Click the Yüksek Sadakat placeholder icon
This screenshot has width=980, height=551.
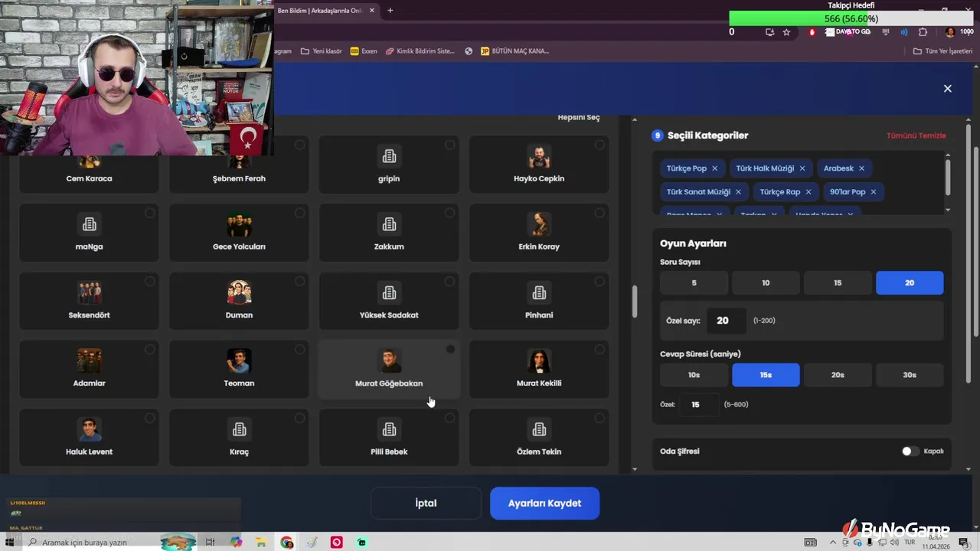(x=389, y=292)
